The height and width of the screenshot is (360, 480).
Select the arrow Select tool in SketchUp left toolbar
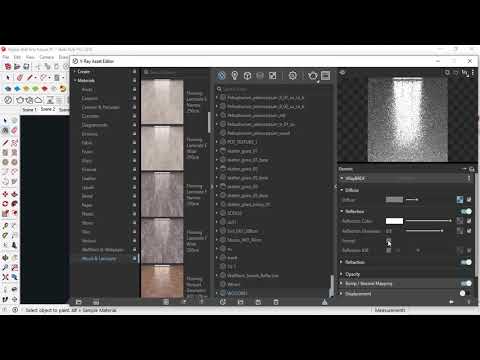pyautogui.click(x=5, y=120)
